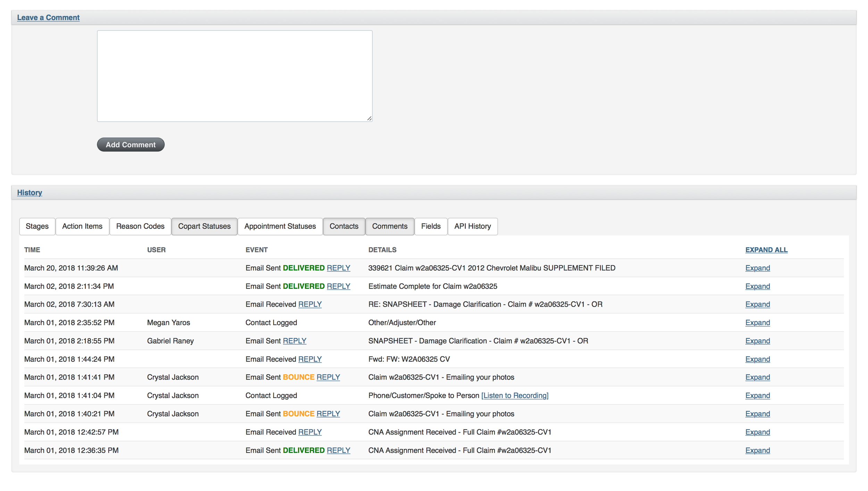Image resolution: width=868 pixels, height=491 pixels.
Task: Click the EXPAND ALL link
Action: (x=766, y=250)
